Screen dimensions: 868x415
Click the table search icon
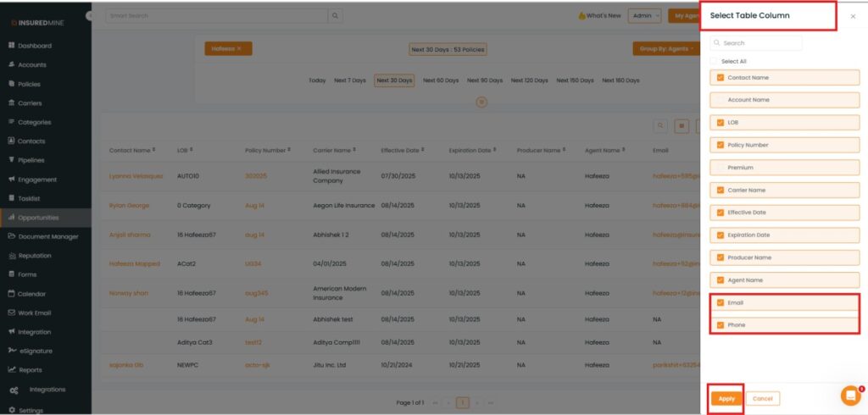click(x=659, y=125)
